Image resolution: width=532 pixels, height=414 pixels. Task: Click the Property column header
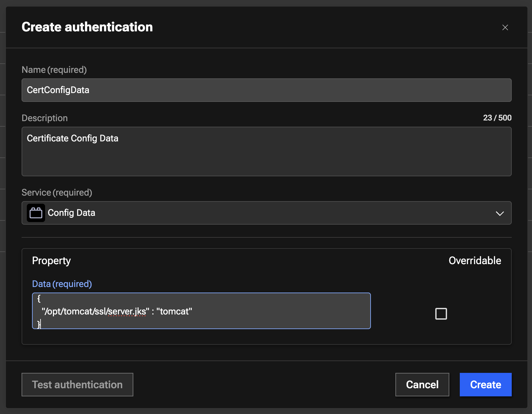tap(51, 261)
